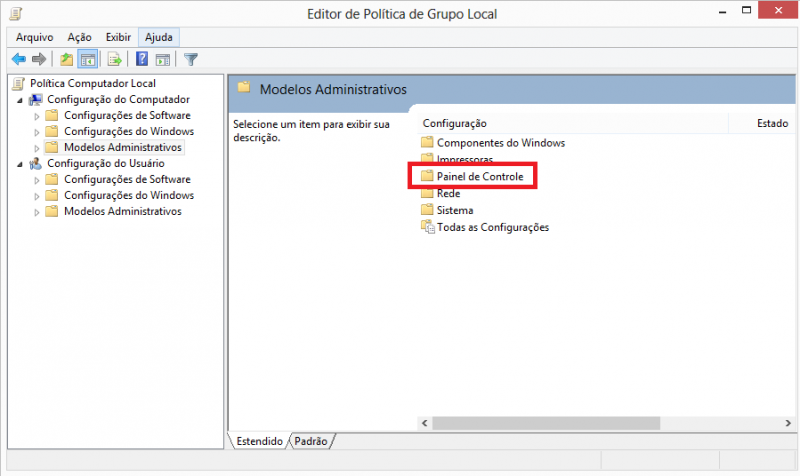Click the Back arrow in toolbar
The height and width of the screenshot is (476, 800).
click(18, 59)
